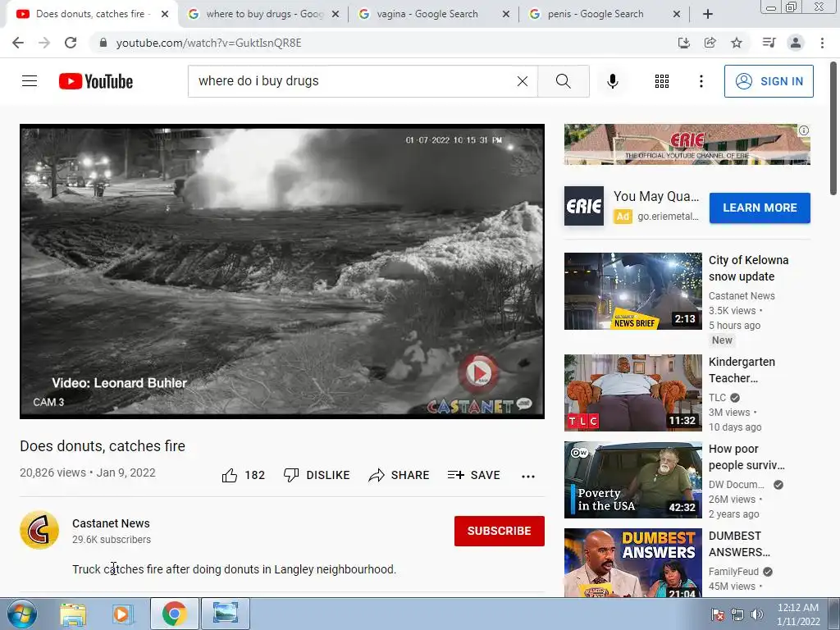The image size is (840, 630).
Task: Open Poverty in the USA video thumbnail
Action: click(632, 479)
